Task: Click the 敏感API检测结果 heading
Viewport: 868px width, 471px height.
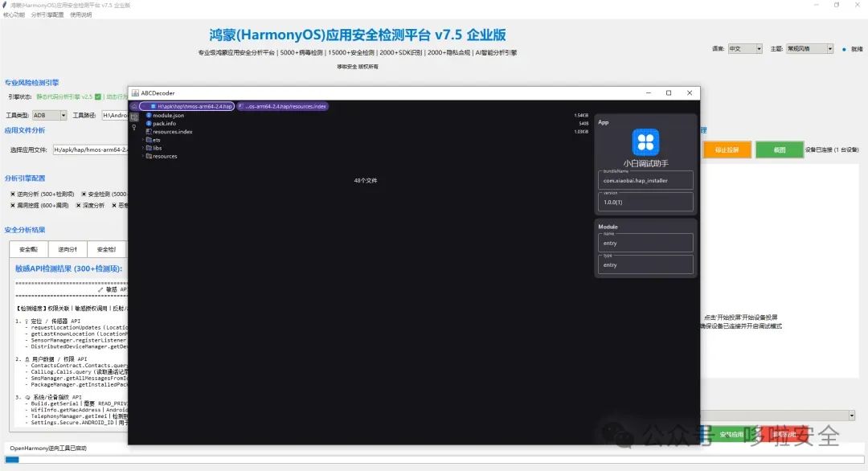Action: coord(68,268)
